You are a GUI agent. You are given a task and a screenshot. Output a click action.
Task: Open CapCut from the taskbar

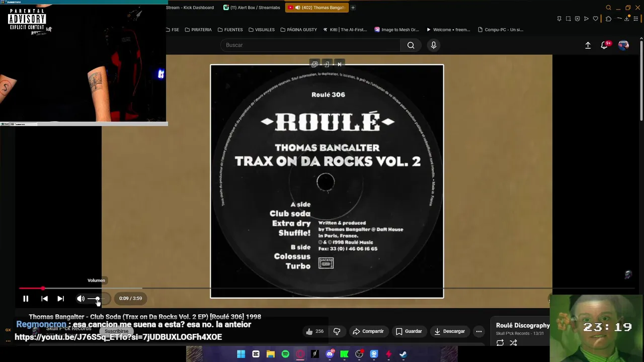(256, 354)
